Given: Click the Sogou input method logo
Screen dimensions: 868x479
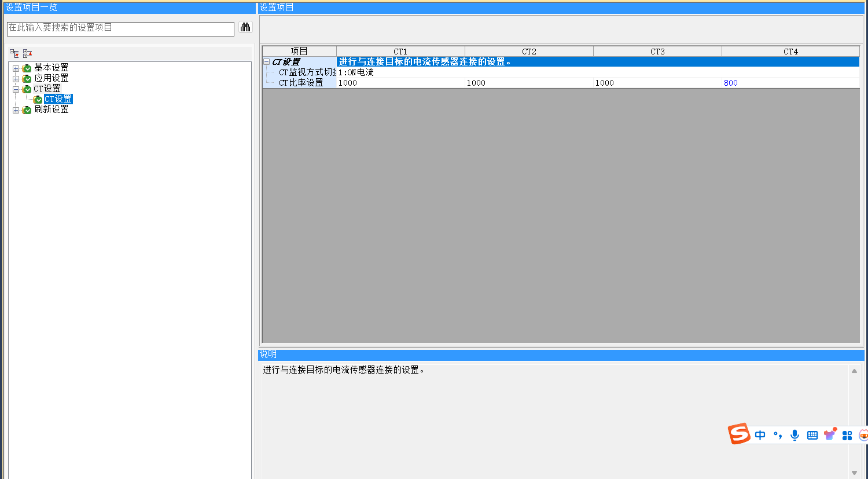Looking at the screenshot, I should [739, 434].
